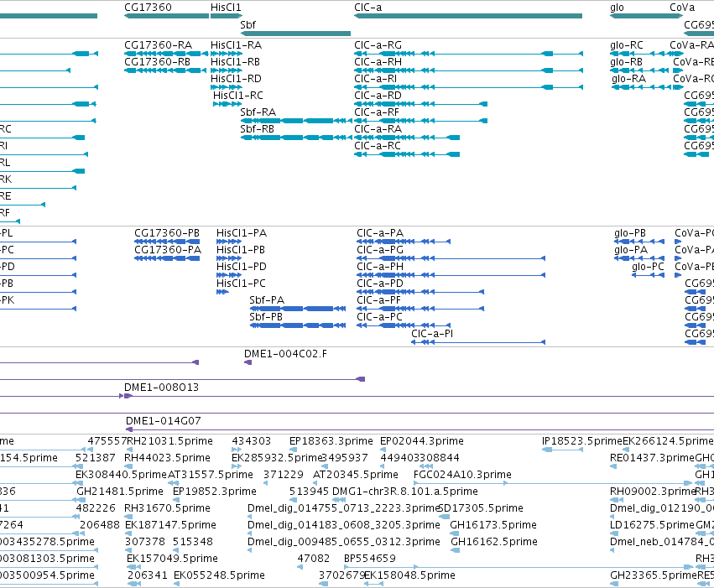Select EST label Dmel_dig_009485_0655_0312.3prime
The height and width of the screenshot is (588, 714).
pyautogui.click(x=344, y=543)
